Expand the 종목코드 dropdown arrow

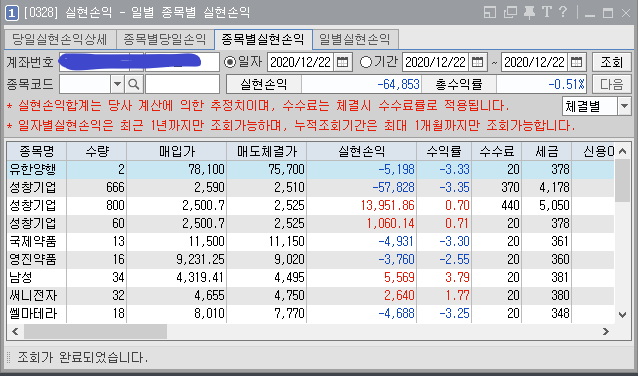[x=117, y=84]
